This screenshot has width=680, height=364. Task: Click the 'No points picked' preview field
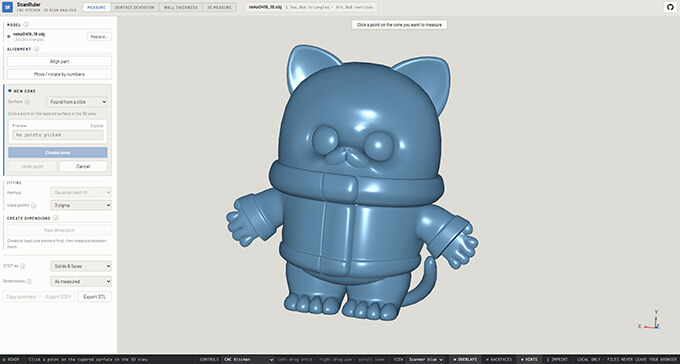point(58,135)
